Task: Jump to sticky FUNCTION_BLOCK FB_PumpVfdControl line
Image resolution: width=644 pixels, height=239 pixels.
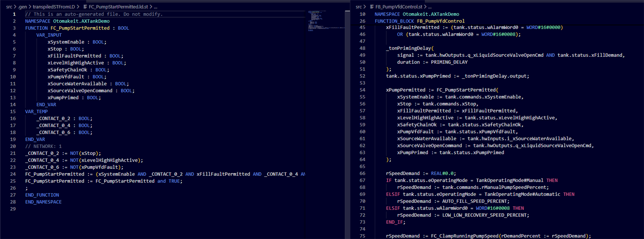Action: coord(419,21)
